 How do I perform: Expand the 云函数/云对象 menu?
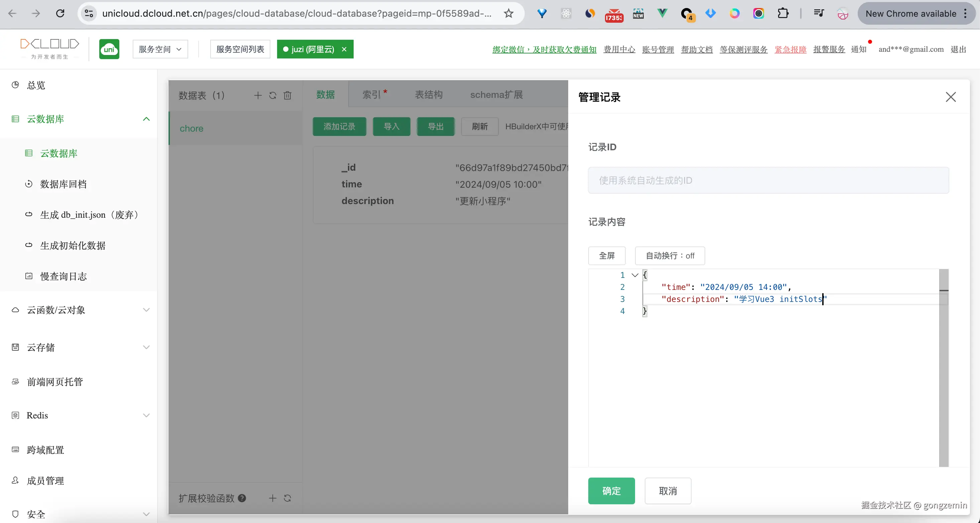pos(146,310)
